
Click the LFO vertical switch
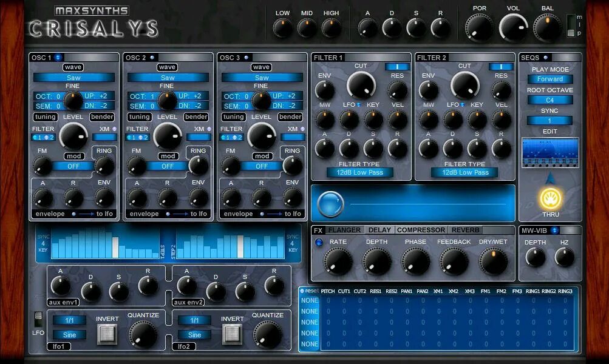coord(38,319)
